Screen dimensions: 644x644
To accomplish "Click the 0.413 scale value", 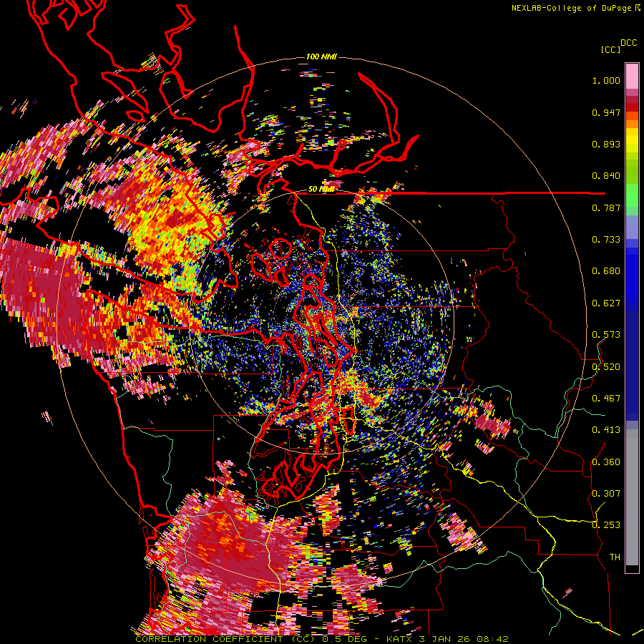I will click(x=606, y=430).
